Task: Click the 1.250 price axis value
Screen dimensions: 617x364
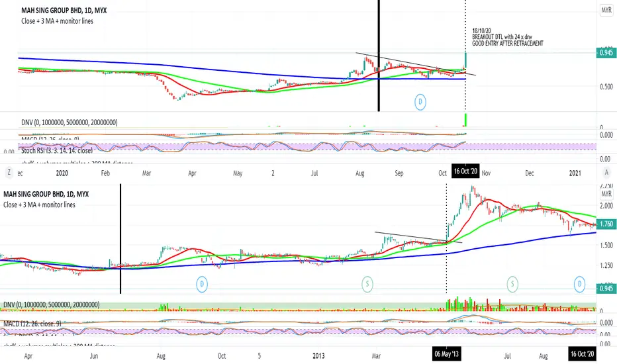Action: tap(606, 265)
